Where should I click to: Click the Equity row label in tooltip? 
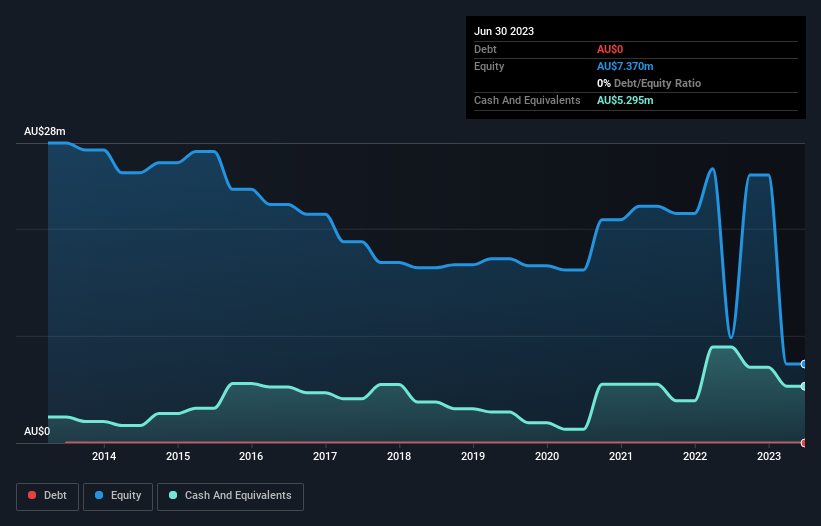click(x=489, y=66)
